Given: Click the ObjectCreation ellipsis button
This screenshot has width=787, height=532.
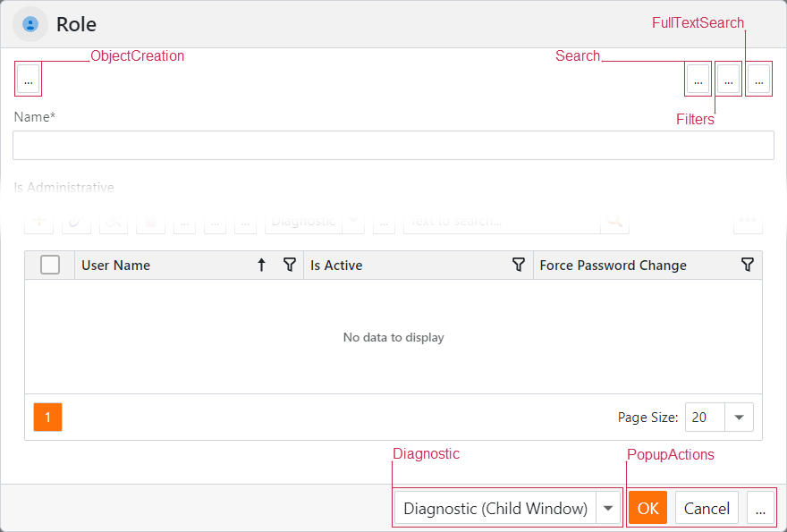Looking at the screenshot, I should click(28, 79).
